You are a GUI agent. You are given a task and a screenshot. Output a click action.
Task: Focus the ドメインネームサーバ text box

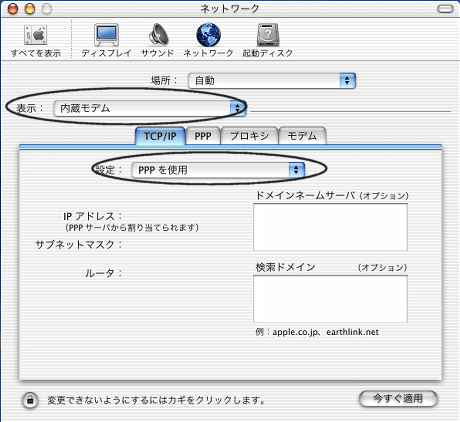pyautogui.click(x=330, y=227)
